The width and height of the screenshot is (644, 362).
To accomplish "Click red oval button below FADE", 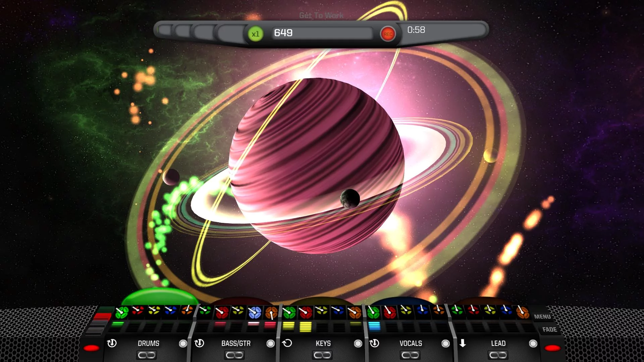I will (x=552, y=348).
